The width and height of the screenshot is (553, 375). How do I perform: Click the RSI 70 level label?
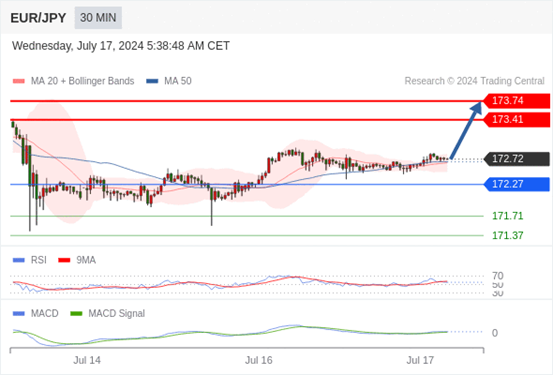[498, 275]
